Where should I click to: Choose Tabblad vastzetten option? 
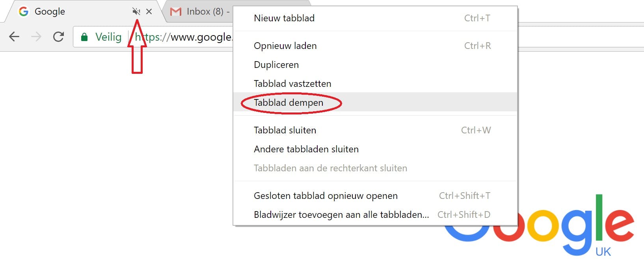tap(292, 84)
